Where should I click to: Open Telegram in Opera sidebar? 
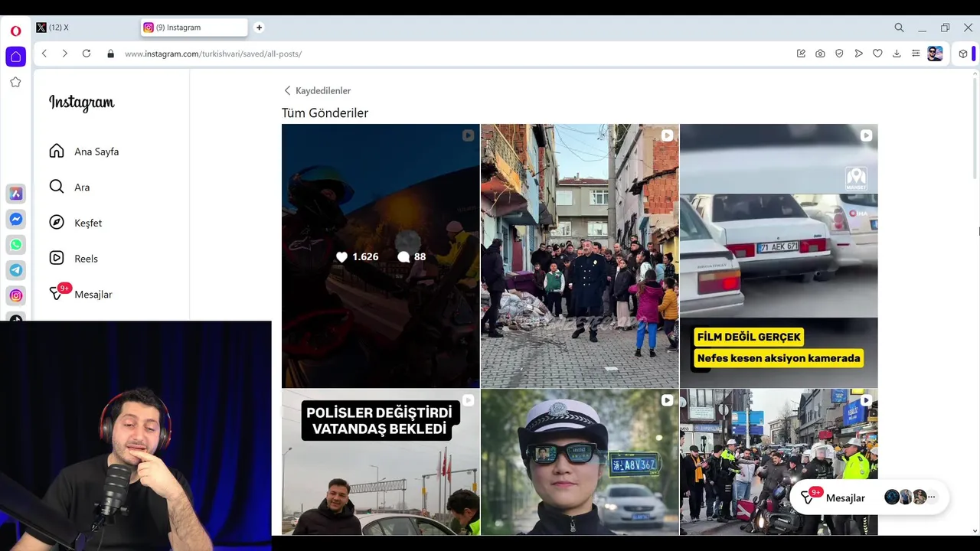click(15, 270)
